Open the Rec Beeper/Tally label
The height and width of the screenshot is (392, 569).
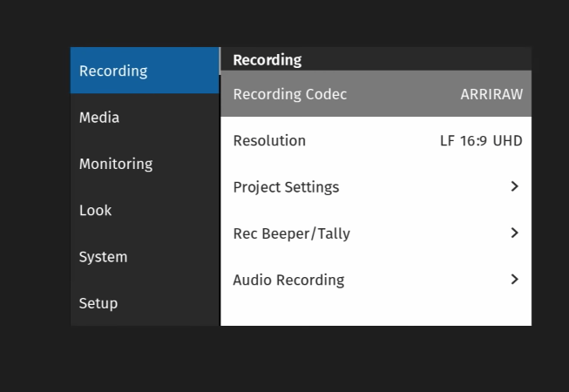point(291,233)
